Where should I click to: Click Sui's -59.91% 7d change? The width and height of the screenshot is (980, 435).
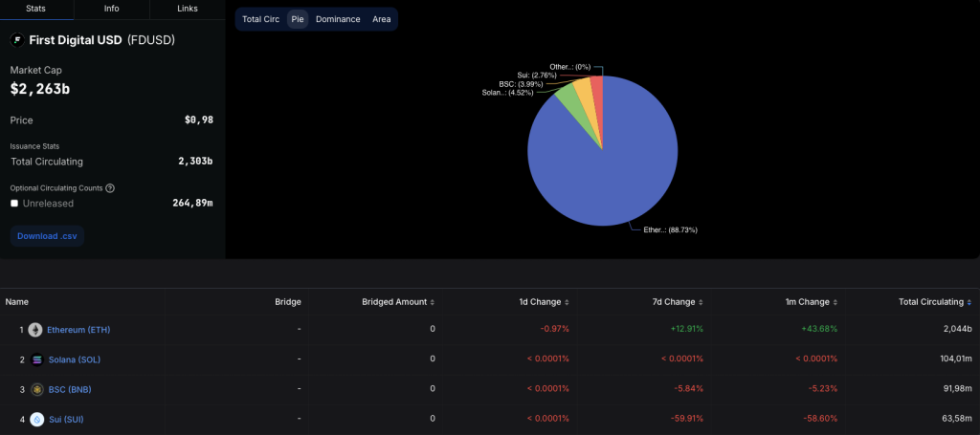click(x=686, y=419)
